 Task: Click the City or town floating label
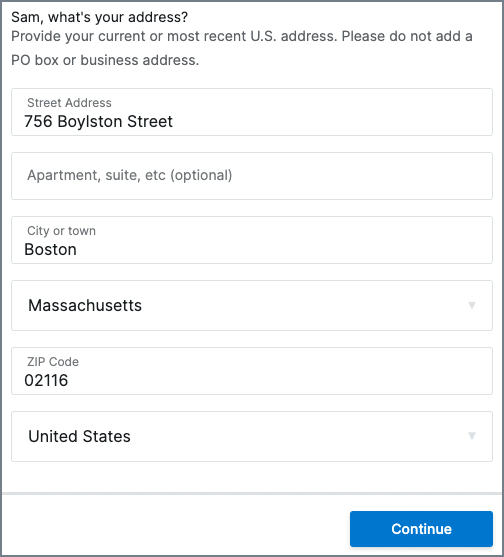61,231
